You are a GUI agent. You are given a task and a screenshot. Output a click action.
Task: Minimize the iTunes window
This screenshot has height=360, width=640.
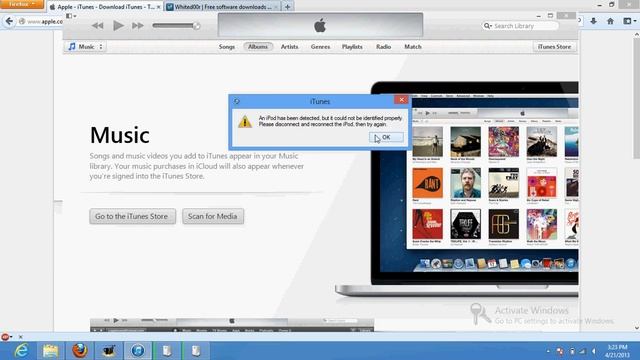(539, 16)
